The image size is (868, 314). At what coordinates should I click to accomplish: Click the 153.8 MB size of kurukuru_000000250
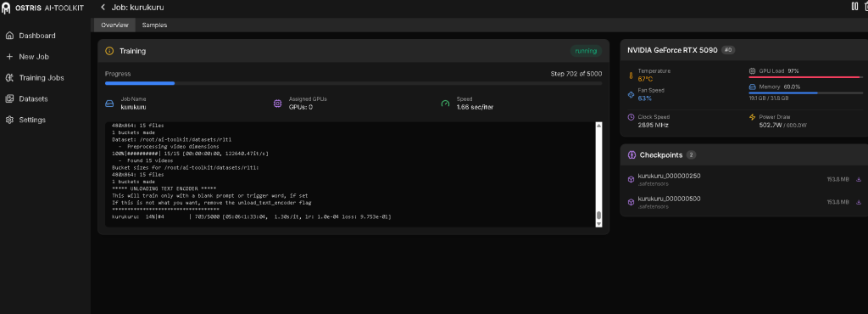coord(837,179)
